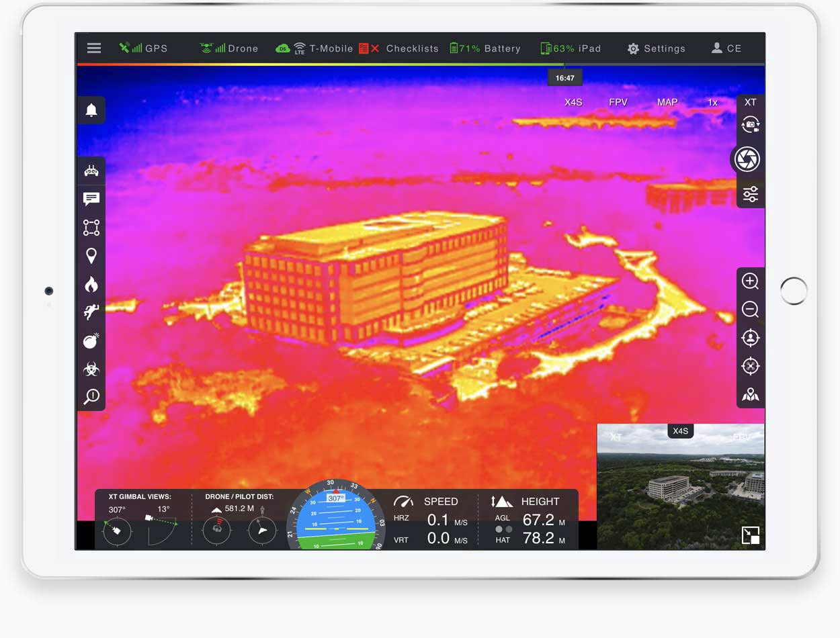Drop a location pin marker

[x=91, y=255]
